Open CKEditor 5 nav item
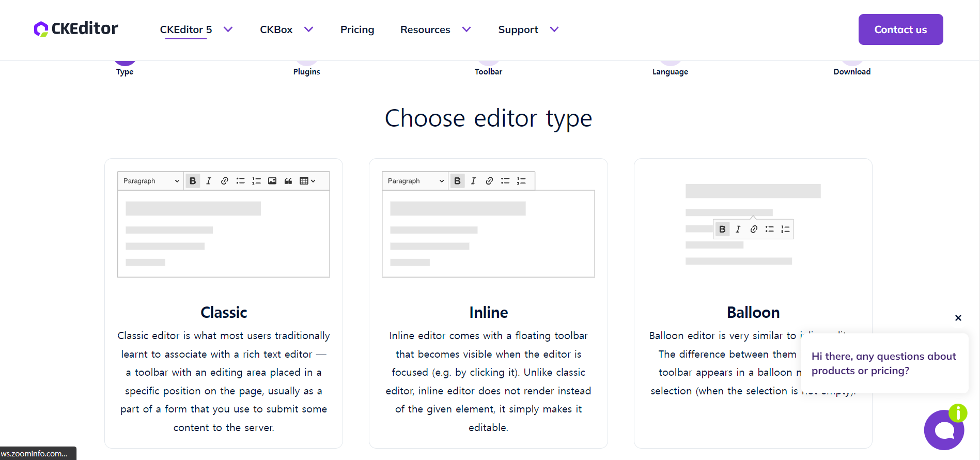This screenshot has width=980, height=460. coord(186,29)
